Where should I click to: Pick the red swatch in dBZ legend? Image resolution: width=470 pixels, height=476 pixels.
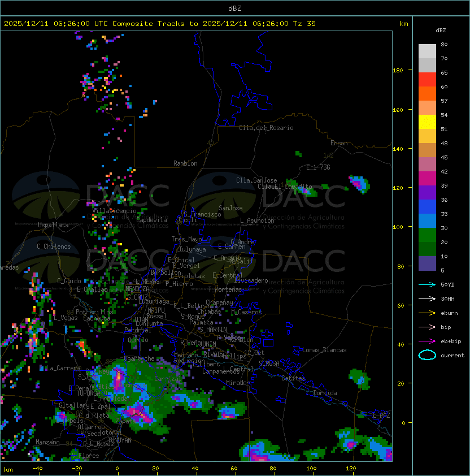(427, 80)
